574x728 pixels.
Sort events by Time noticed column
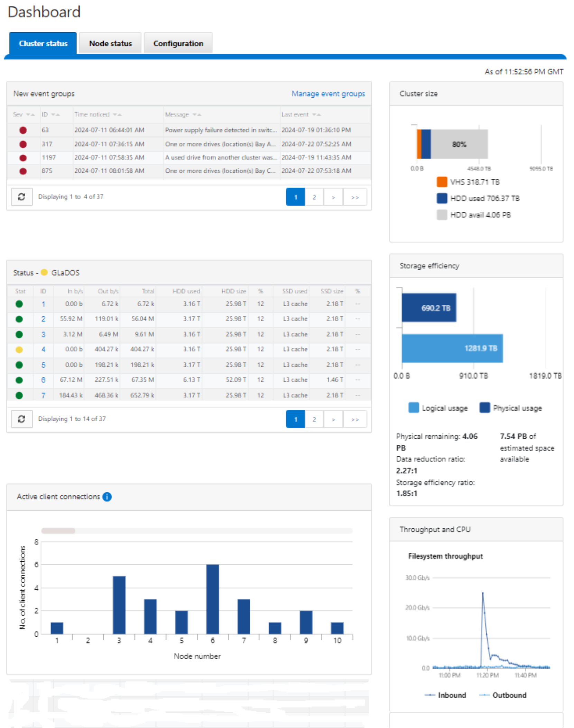click(x=98, y=115)
